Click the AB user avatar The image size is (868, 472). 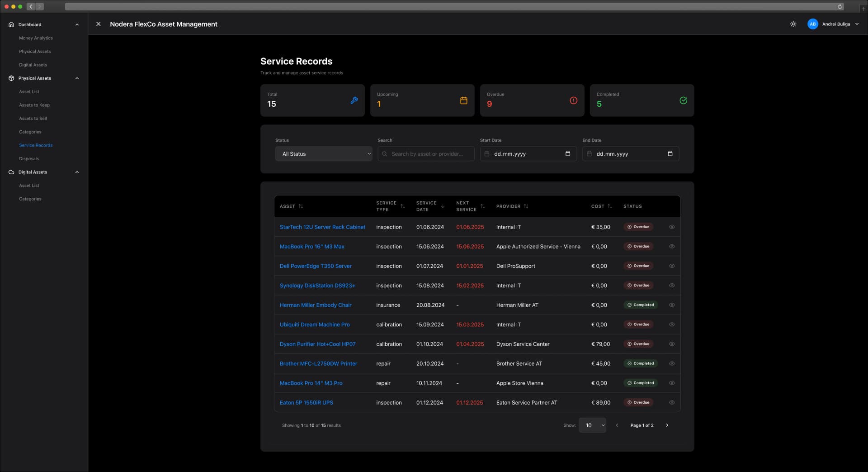(812, 24)
